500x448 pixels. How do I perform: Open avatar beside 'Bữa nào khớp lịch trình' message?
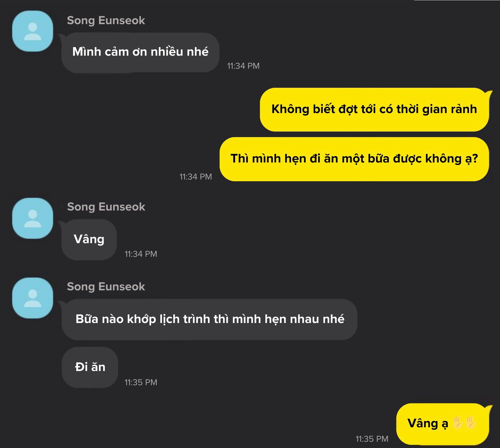(33, 298)
